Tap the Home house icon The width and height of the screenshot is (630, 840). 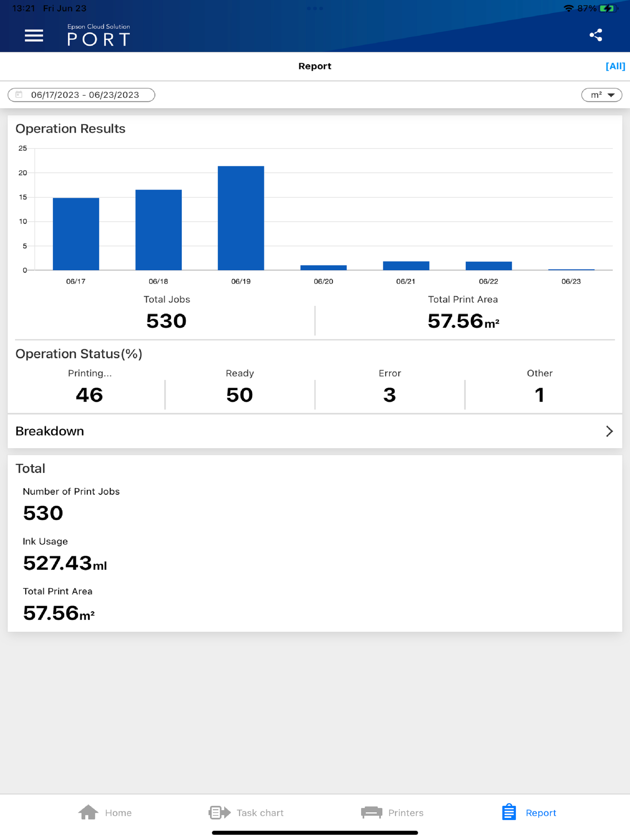pyautogui.click(x=88, y=813)
